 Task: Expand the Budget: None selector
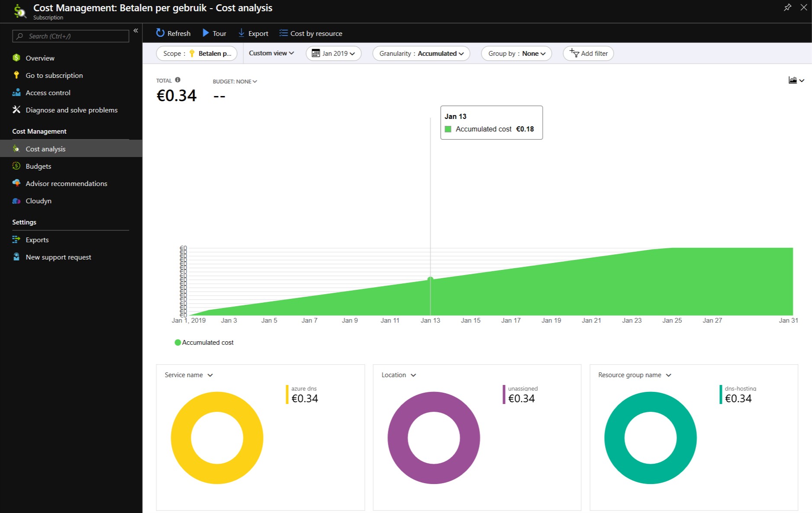point(235,81)
